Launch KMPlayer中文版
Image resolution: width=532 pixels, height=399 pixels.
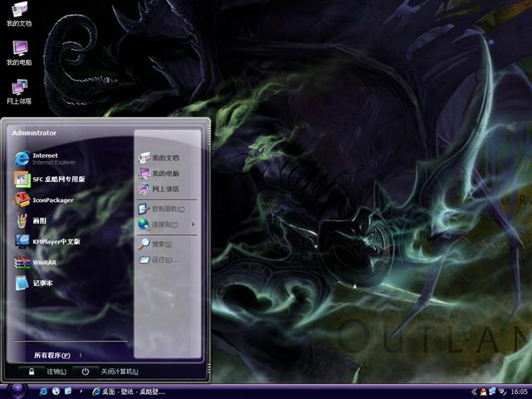click(47, 241)
